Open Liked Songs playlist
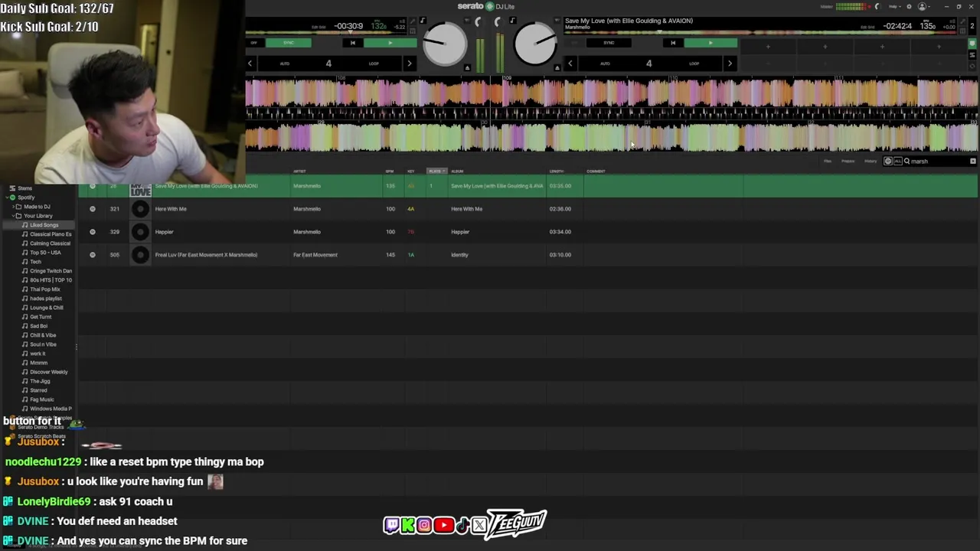Viewport: 980px width, 551px height. [44, 225]
